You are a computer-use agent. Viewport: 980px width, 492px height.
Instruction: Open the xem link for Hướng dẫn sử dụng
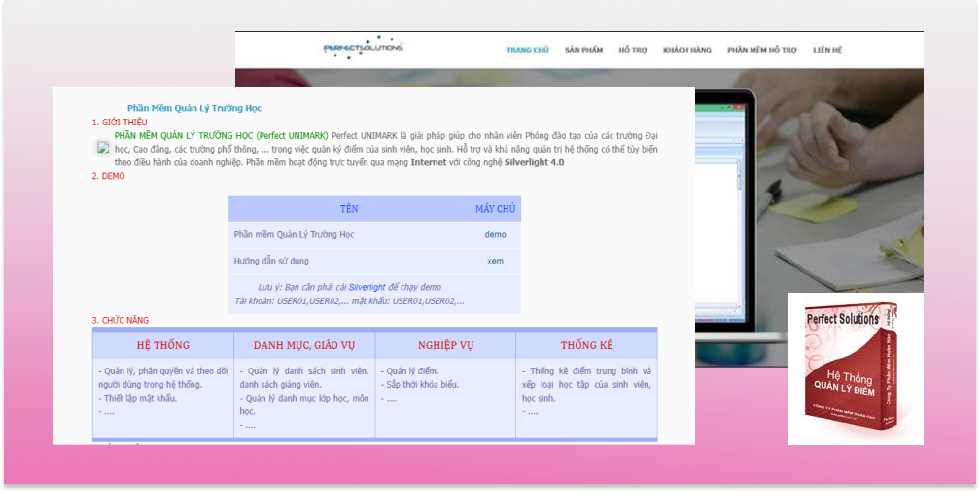coord(495,261)
